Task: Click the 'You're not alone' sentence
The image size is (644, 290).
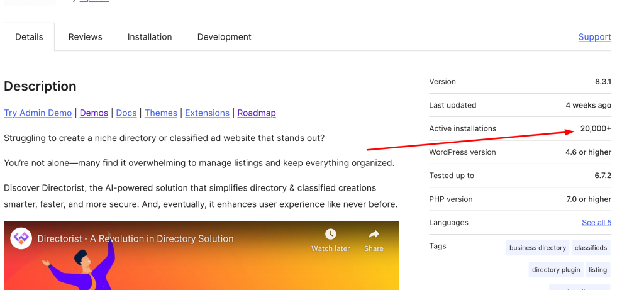Action: pos(199,163)
